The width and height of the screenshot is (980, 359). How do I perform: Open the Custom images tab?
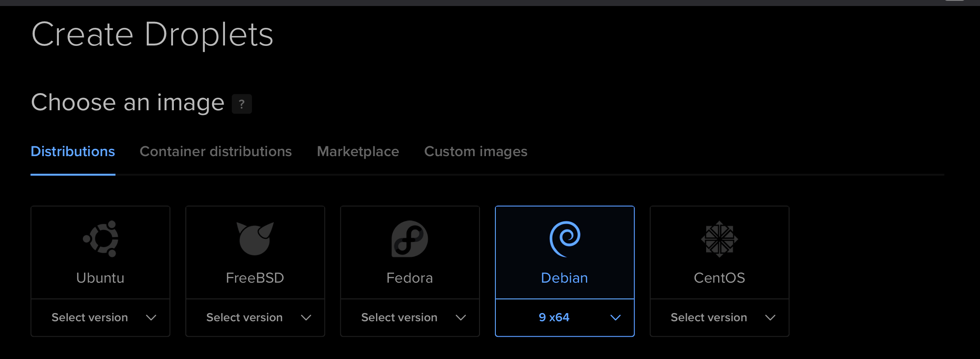(476, 151)
